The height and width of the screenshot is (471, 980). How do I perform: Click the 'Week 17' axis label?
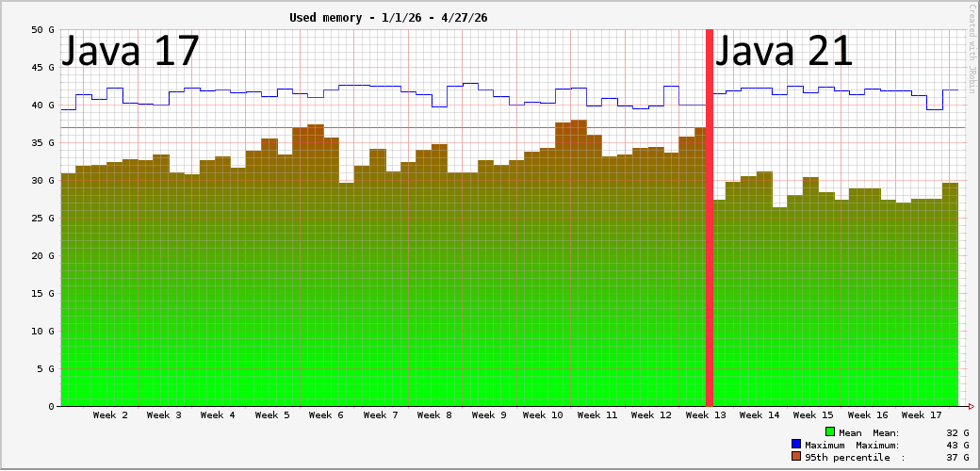(x=922, y=415)
